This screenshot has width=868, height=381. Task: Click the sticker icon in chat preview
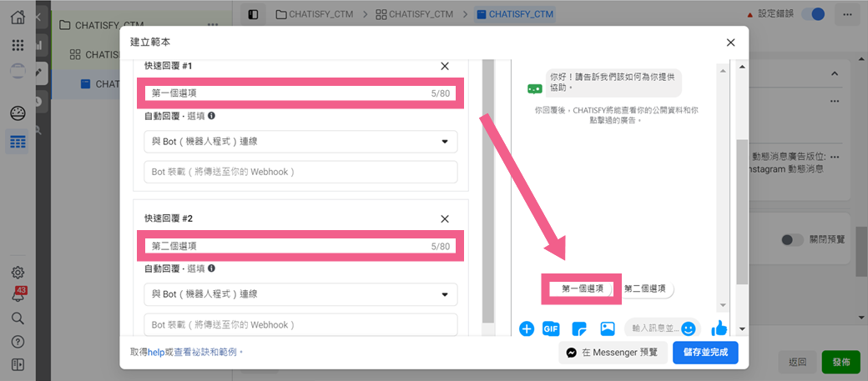(579, 328)
